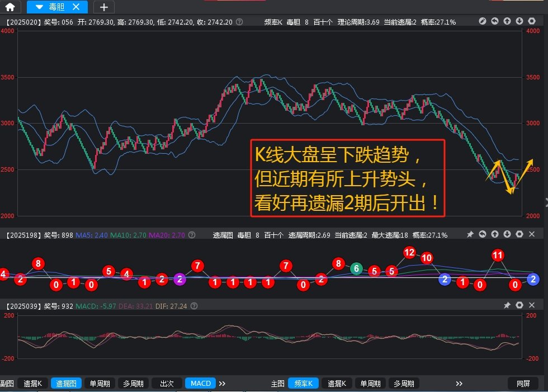Toggle the 同屏 same-screen button
The width and height of the screenshot is (548, 392).
[523, 383]
